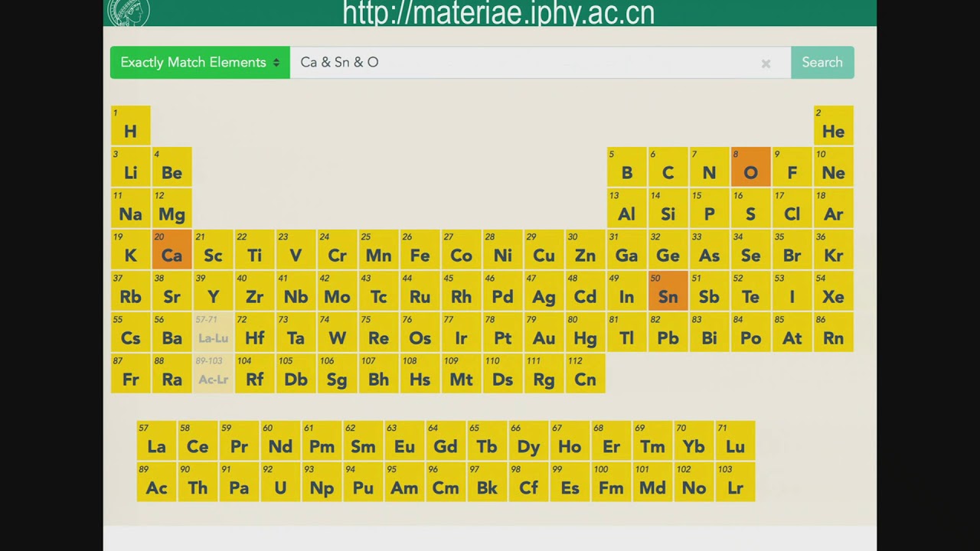Select Hydrogen (H) in the periodic table
The height and width of the screenshot is (551, 980).
(131, 126)
